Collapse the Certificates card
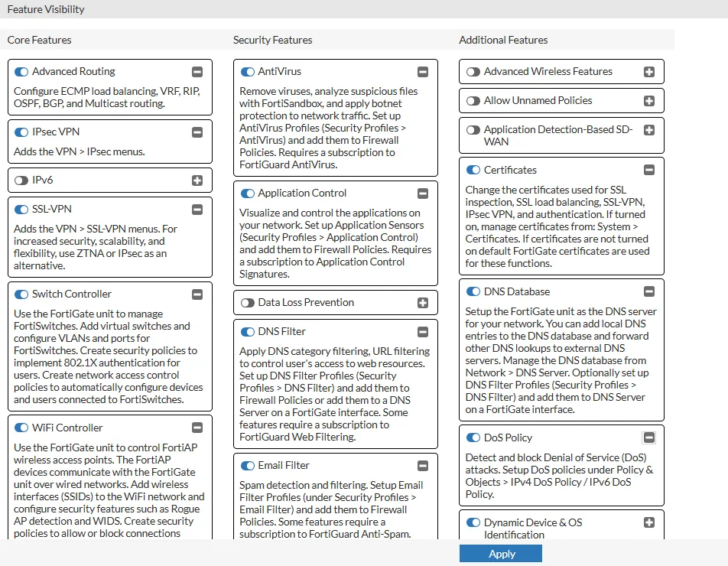The width and height of the screenshot is (728, 566). tap(649, 171)
